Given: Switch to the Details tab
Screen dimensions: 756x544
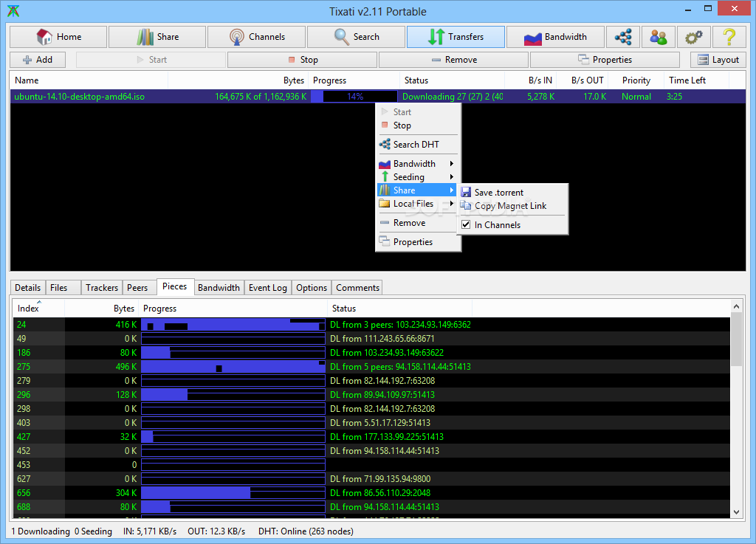Looking at the screenshot, I should 28,288.
